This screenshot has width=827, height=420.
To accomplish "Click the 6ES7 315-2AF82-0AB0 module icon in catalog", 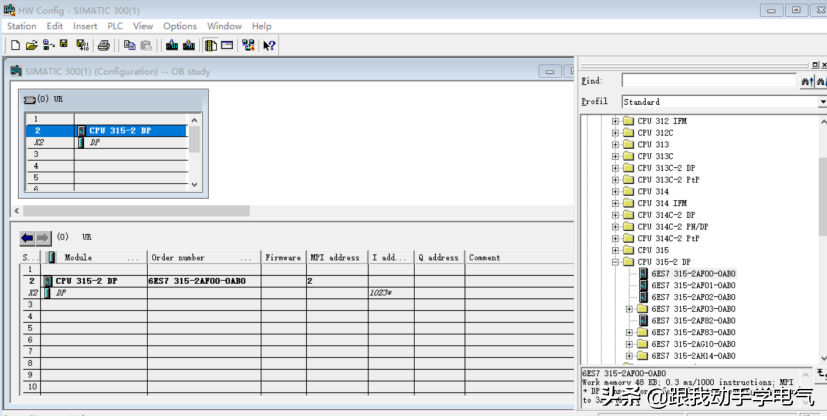I will [x=643, y=320].
